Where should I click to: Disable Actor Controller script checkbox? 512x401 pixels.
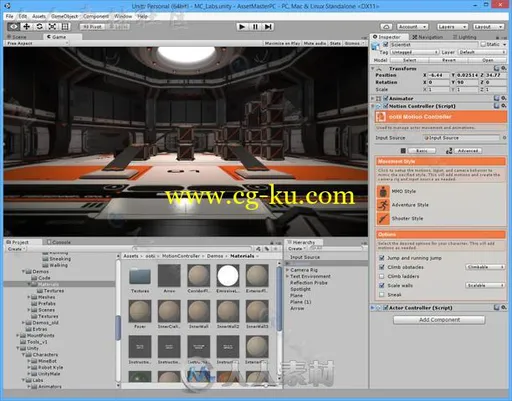click(x=386, y=308)
